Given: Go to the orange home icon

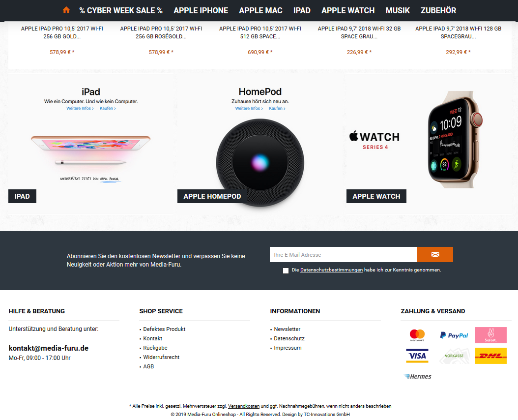Looking at the screenshot, I should pyautogui.click(x=66, y=10).
